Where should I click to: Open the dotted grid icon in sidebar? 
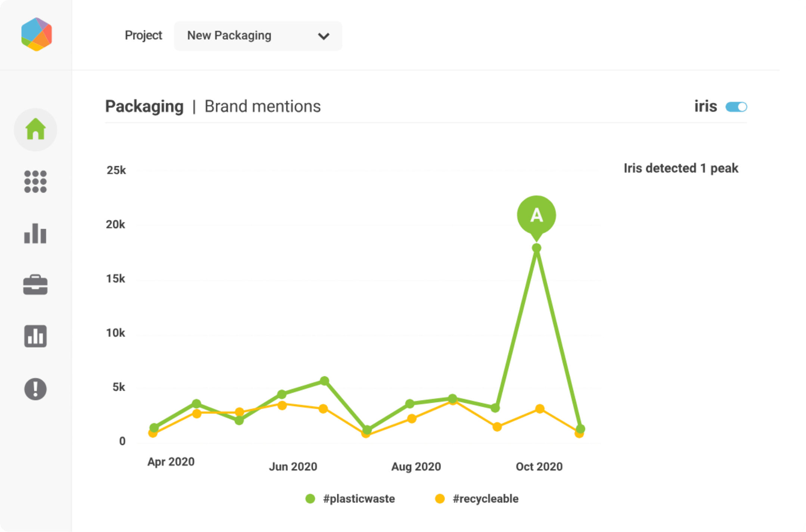click(x=35, y=182)
